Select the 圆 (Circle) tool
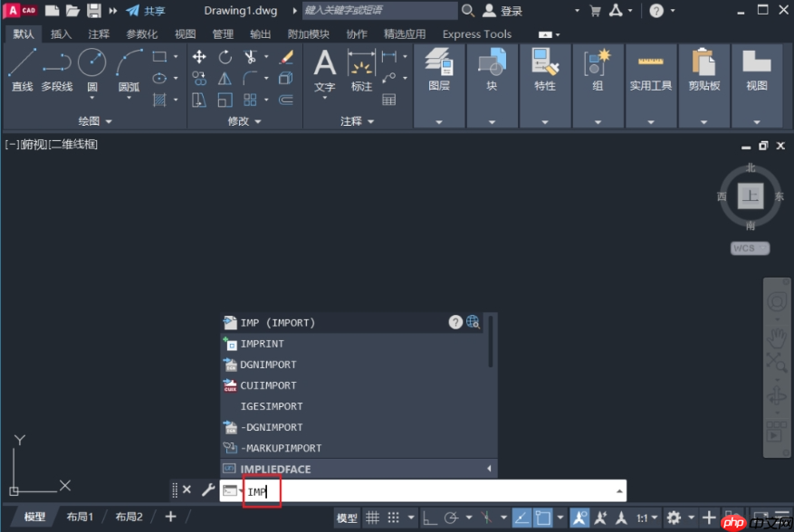 coord(92,71)
